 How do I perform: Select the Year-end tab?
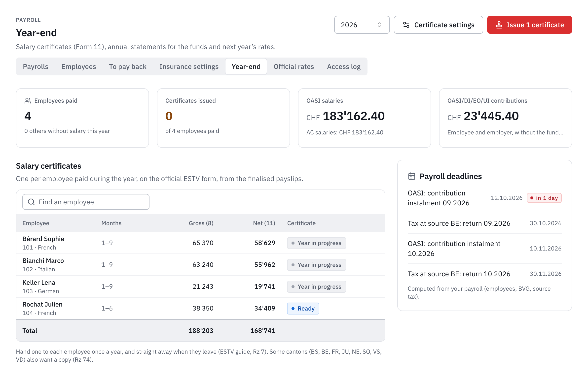pyautogui.click(x=246, y=66)
